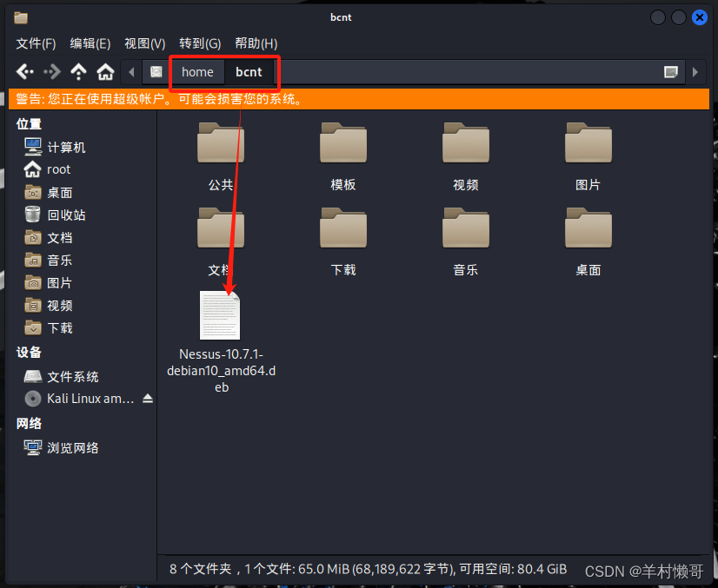The width and height of the screenshot is (718, 588).
Task: Open 回收站 in the sidebar
Action: pyautogui.click(x=55, y=215)
